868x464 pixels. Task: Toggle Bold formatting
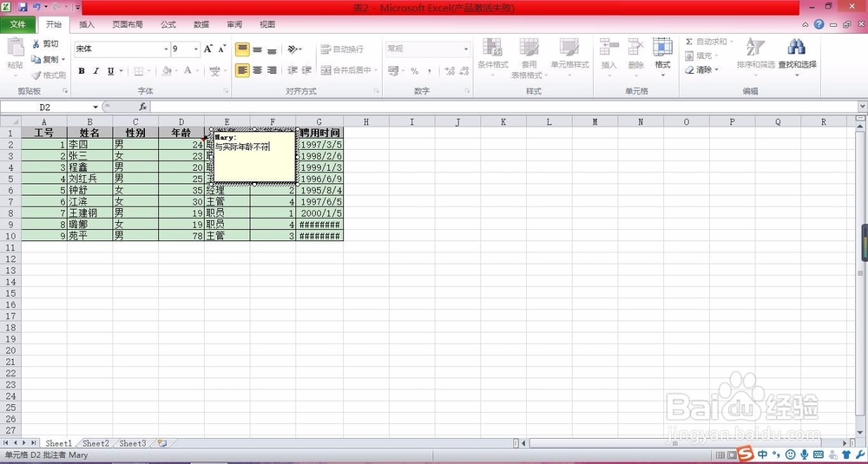click(82, 71)
